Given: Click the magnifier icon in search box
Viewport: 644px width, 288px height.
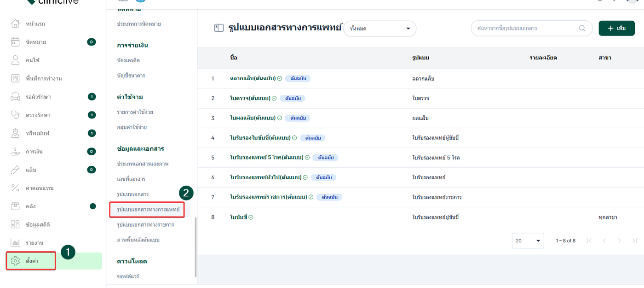Looking at the screenshot, I should click(x=582, y=28).
